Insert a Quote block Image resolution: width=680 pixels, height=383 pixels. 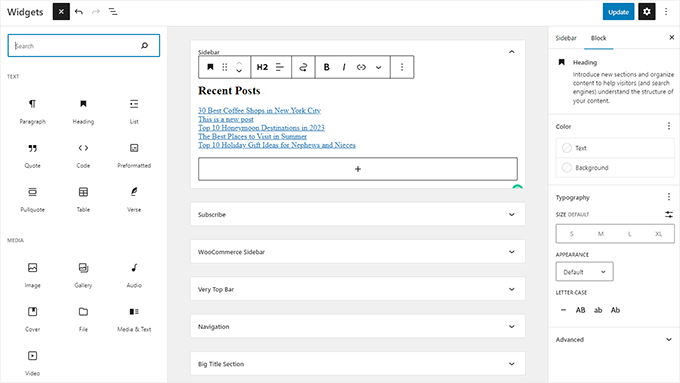pos(33,155)
